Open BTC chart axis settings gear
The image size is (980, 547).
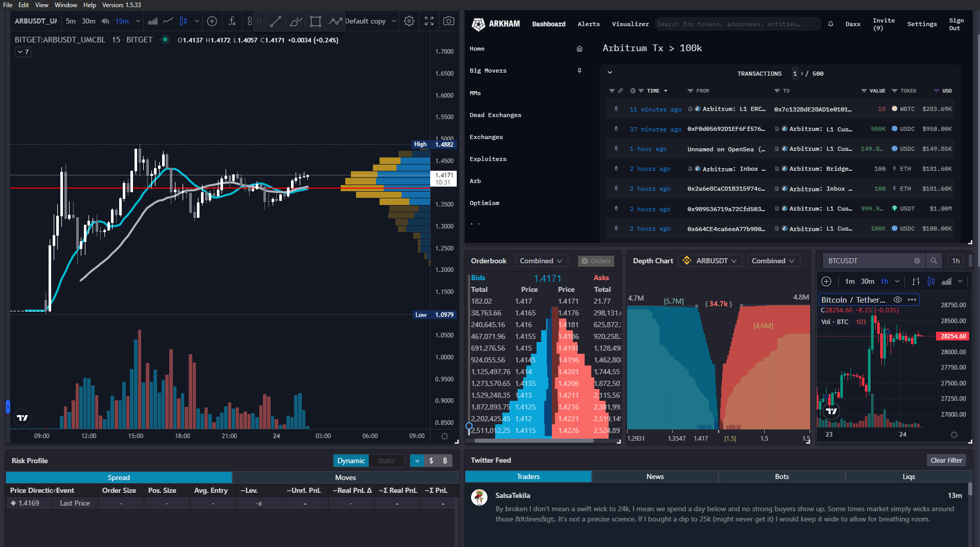click(954, 435)
